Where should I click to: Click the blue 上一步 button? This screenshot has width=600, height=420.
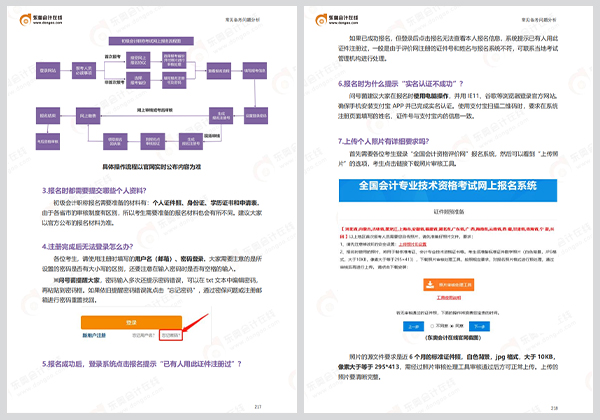click(x=413, y=326)
